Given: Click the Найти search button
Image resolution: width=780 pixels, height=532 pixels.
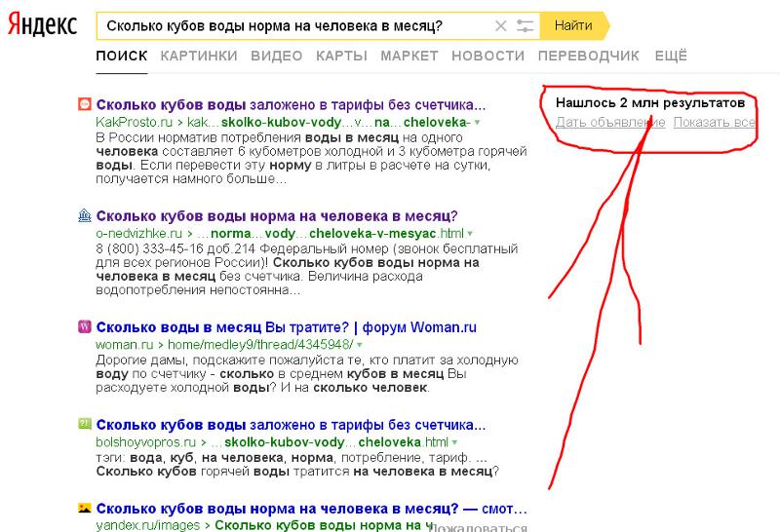Looking at the screenshot, I should (x=573, y=25).
